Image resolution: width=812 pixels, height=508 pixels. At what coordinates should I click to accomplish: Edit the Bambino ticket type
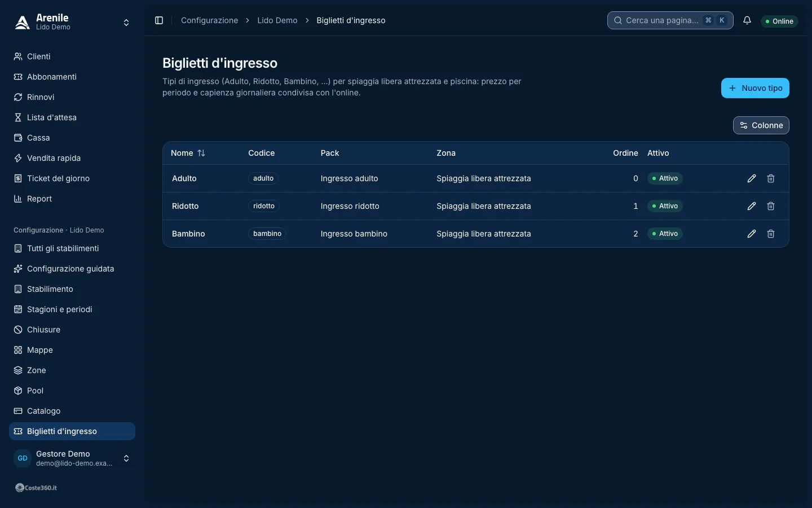point(752,234)
